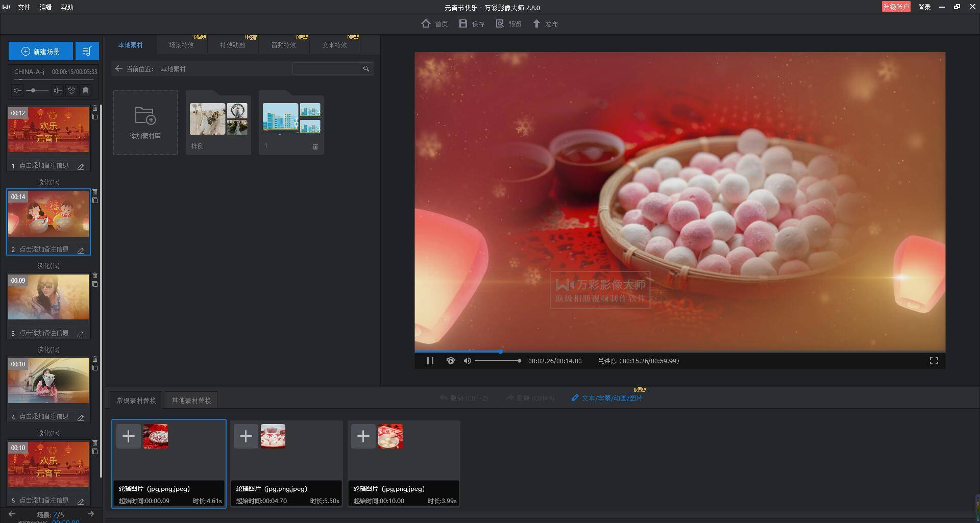The image size is (980, 523).
Task: Click the 新建场景 new scene button
Action: 41,52
